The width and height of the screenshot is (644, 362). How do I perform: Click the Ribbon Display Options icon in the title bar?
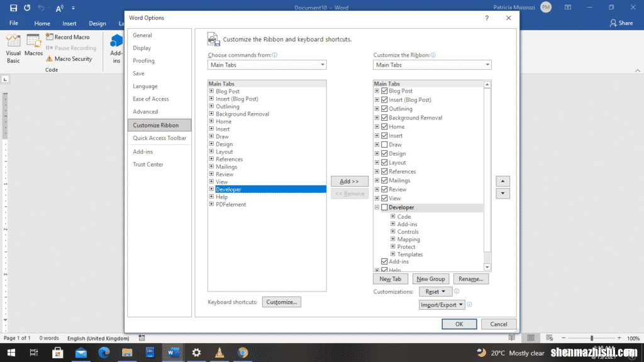click(x=568, y=8)
